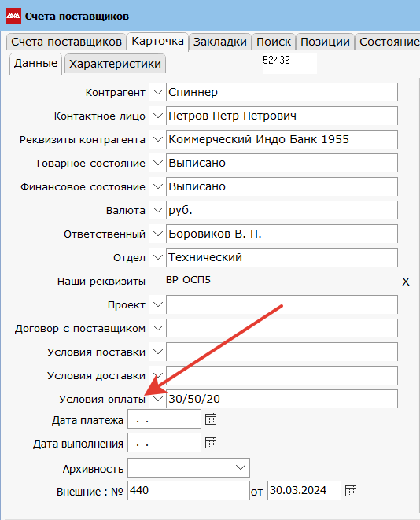This screenshot has width=420, height=520.
Task: Click the Договор с поставщиком text field
Action: tap(282, 328)
